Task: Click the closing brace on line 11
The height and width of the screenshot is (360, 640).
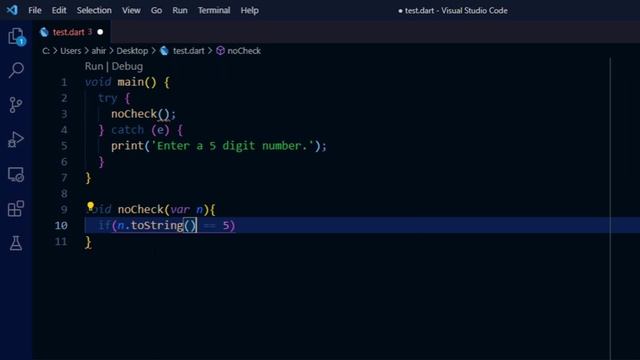Action: point(88,242)
